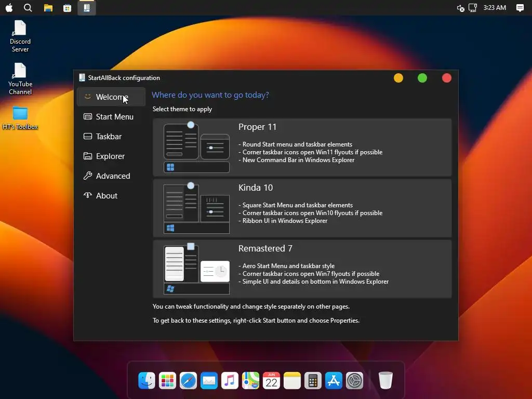Open Finder from the dock
This screenshot has height=399, width=532.
click(x=147, y=380)
